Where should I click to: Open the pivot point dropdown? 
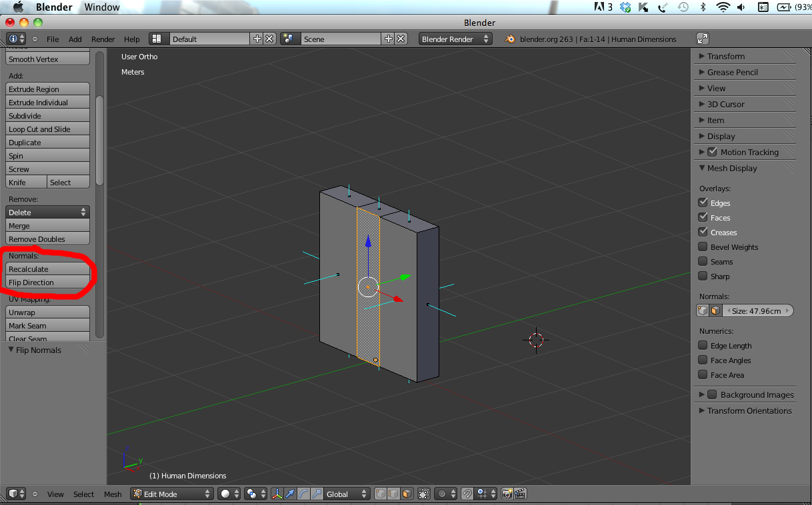(x=255, y=494)
